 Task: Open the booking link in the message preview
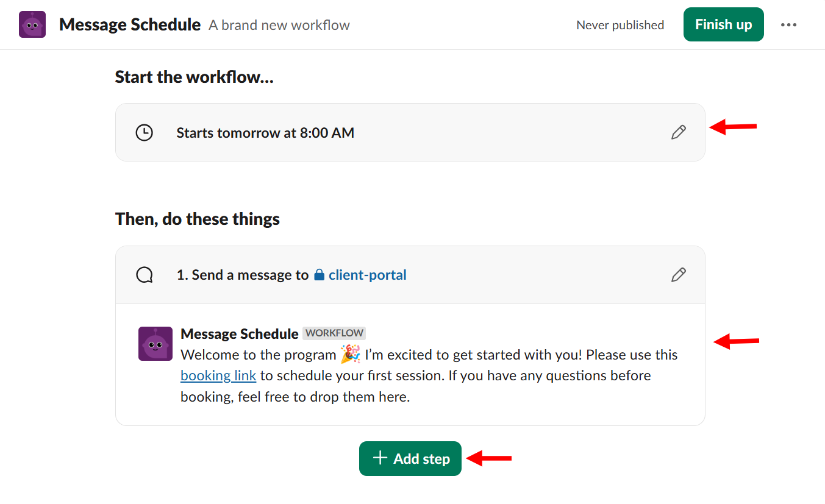[218, 375]
